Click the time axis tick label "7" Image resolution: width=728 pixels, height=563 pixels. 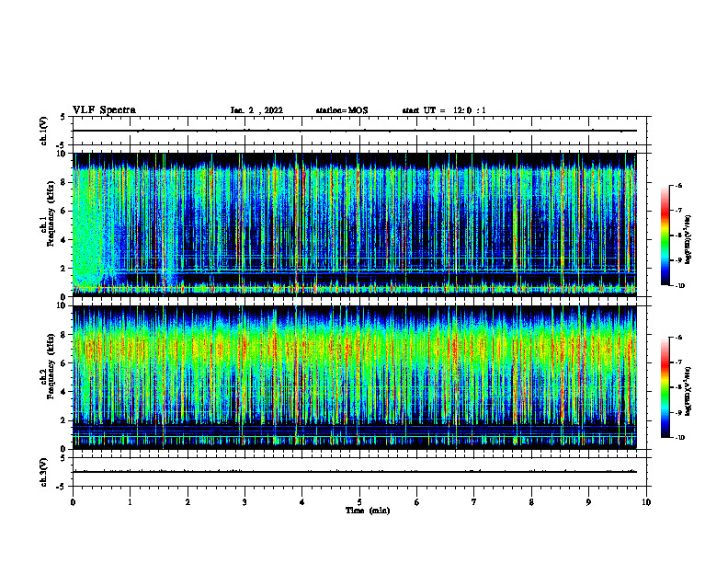474,502
